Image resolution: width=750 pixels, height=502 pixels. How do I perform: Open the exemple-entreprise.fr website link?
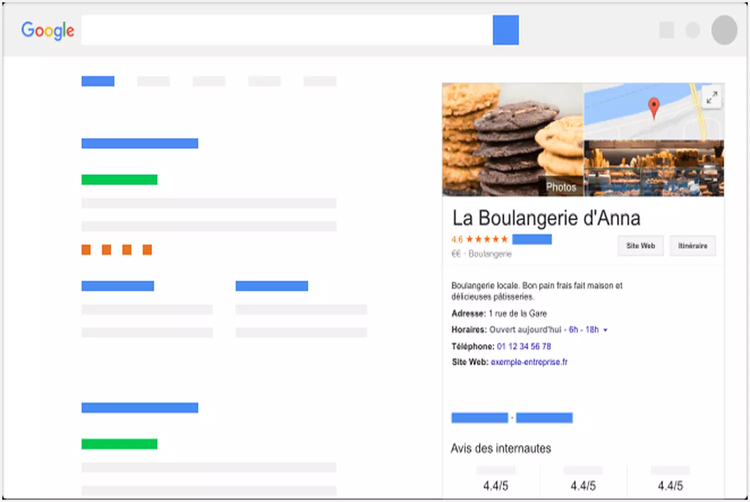point(530,362)
